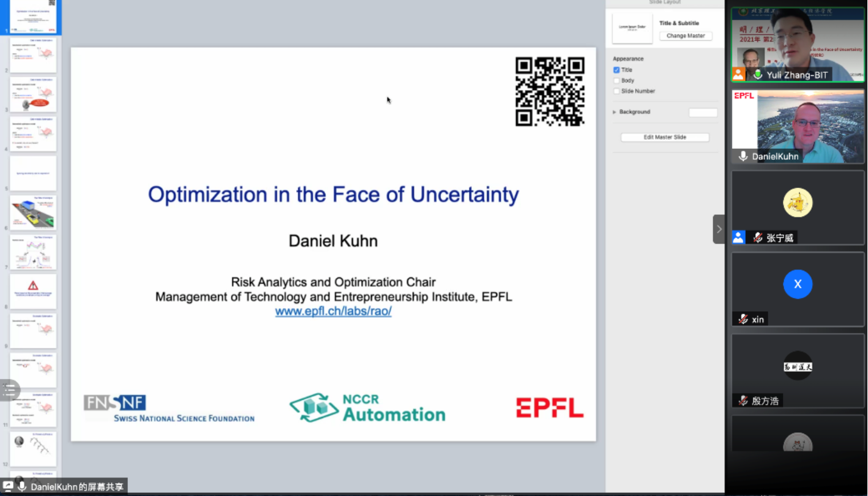
Task: Click DanielKuhn's microphone icon on video tile
Action: [743, 156]
